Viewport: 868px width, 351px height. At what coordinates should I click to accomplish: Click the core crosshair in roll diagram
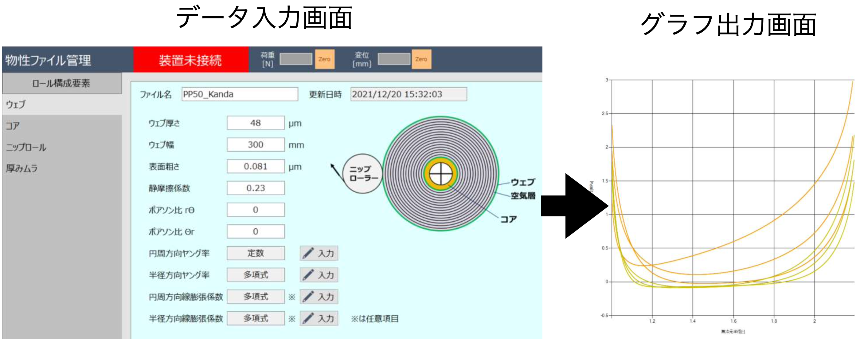[x=440, y=174]
